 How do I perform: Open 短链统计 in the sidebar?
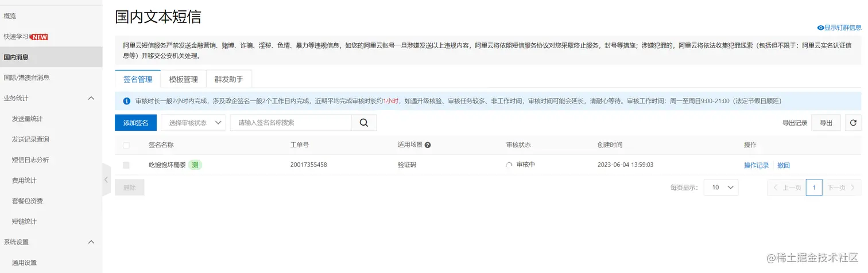[x=24, y=221]
